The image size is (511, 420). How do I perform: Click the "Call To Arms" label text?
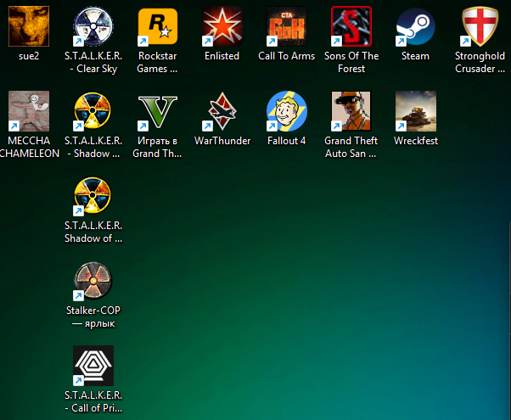[x=286, y=56]
